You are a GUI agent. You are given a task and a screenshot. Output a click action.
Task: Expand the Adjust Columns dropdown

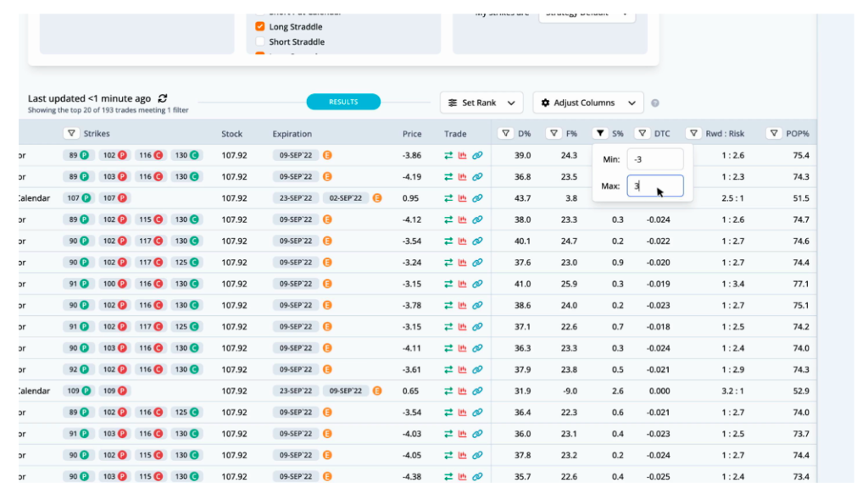[588, 103]
